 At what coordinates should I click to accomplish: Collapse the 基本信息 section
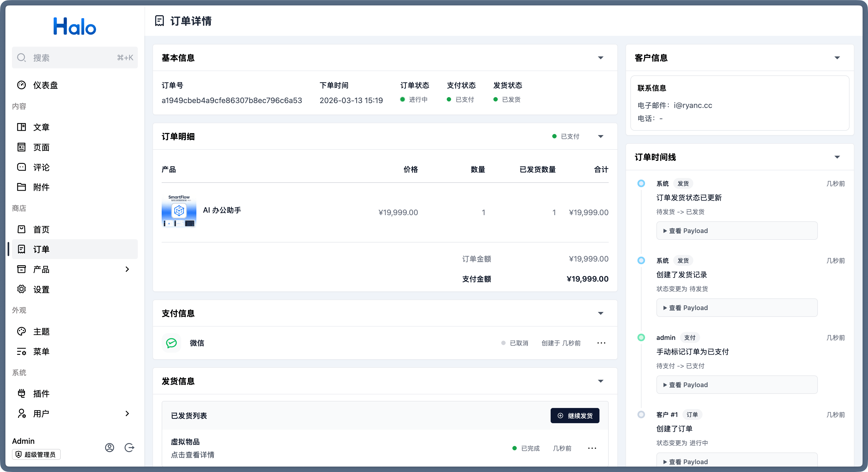tap(601, 58)
